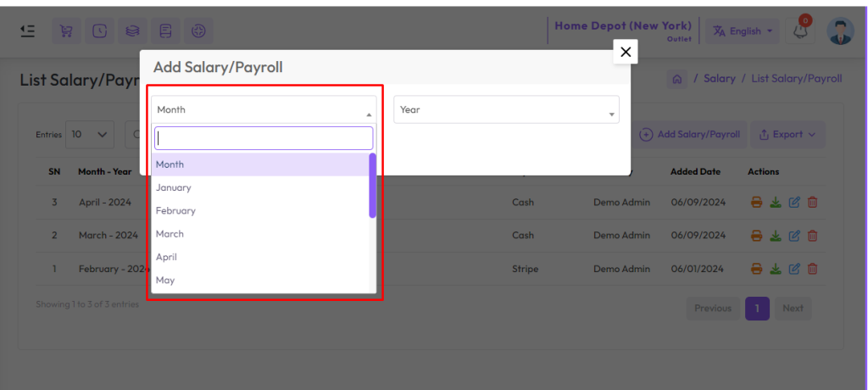868x390 pixels.
Task: Choose April from month list
Action: coord(260,257)
